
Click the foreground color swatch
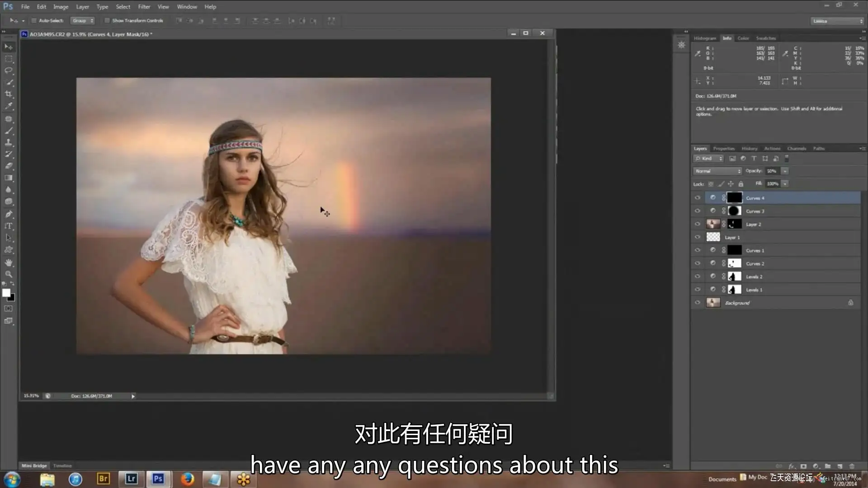click(6, 293)
